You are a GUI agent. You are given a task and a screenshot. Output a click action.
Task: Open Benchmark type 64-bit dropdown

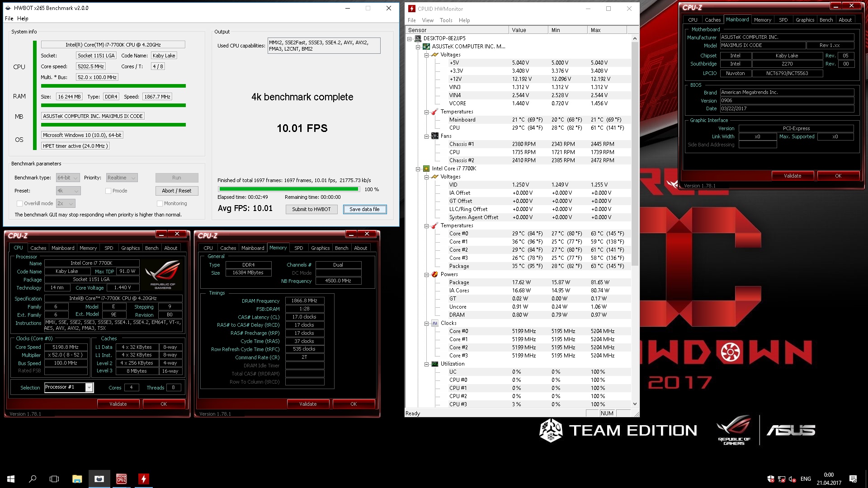tap(68, 178)
